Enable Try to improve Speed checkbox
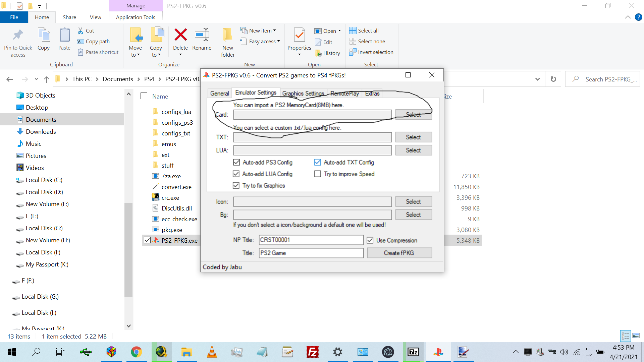The height and width of the screenshot is (362, 644). click(318, 174)
